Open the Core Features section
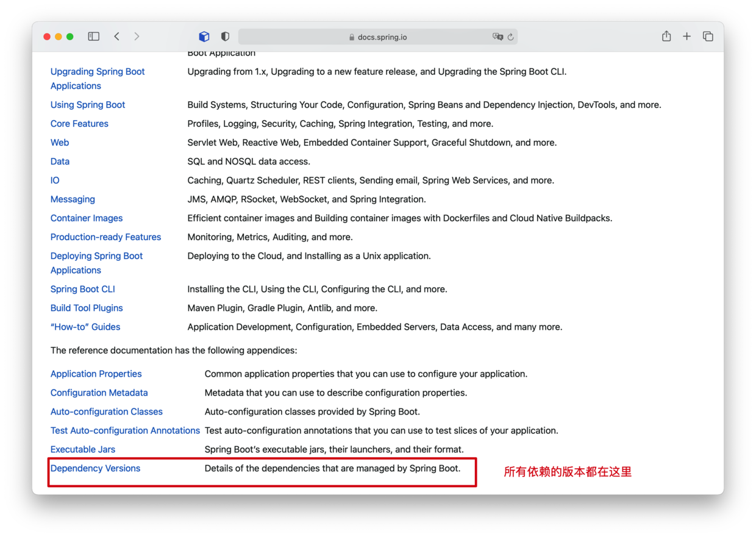The height and width of the screenshot is (537, 756). click(79, 124)
